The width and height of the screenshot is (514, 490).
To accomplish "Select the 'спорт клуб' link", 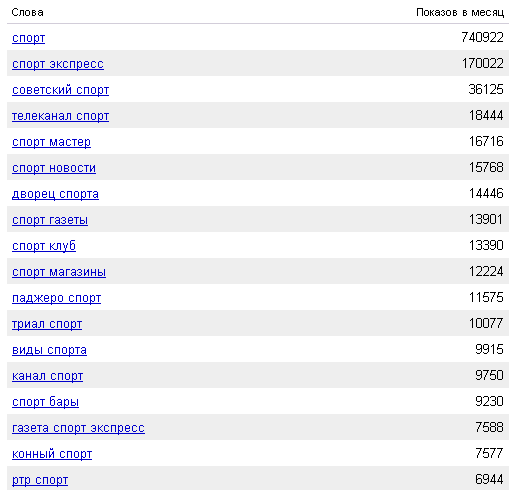I will tap(44, 246).
